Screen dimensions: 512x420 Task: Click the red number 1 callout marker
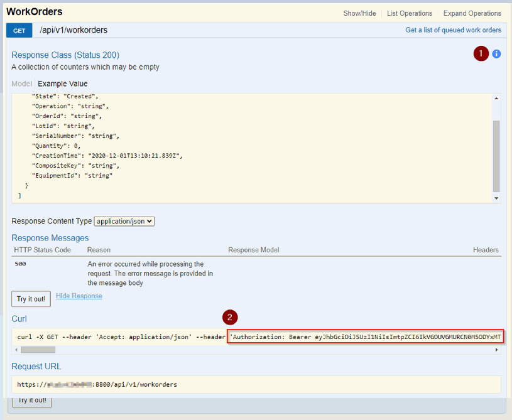coord(481,54)
